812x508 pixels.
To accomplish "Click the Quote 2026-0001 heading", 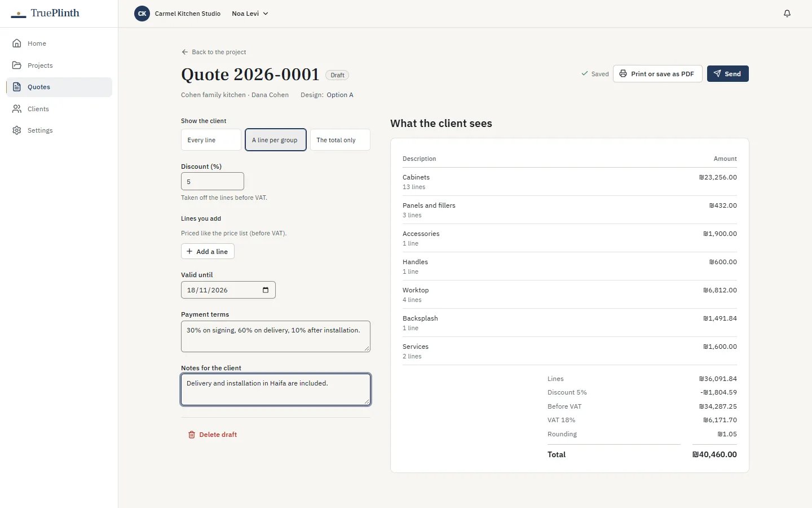I will pos(250,75).
